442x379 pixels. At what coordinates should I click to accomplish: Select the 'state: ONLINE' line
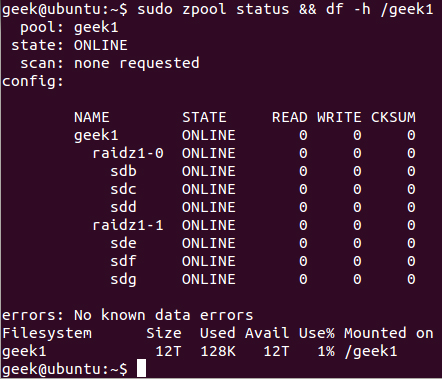69,45
